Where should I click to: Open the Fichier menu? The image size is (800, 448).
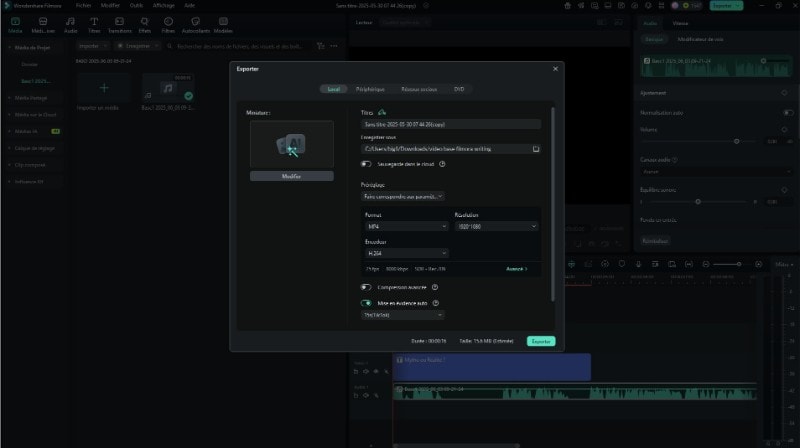(83, 6)
